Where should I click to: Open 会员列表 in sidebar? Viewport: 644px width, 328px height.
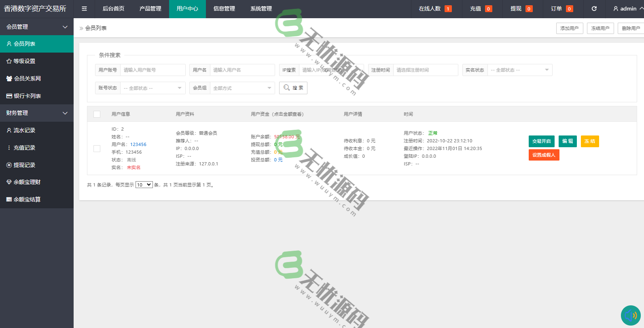(x=37, y=44)
